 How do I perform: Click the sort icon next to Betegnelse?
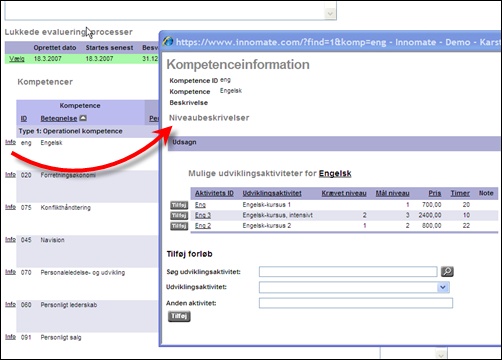tap(83, 118)
